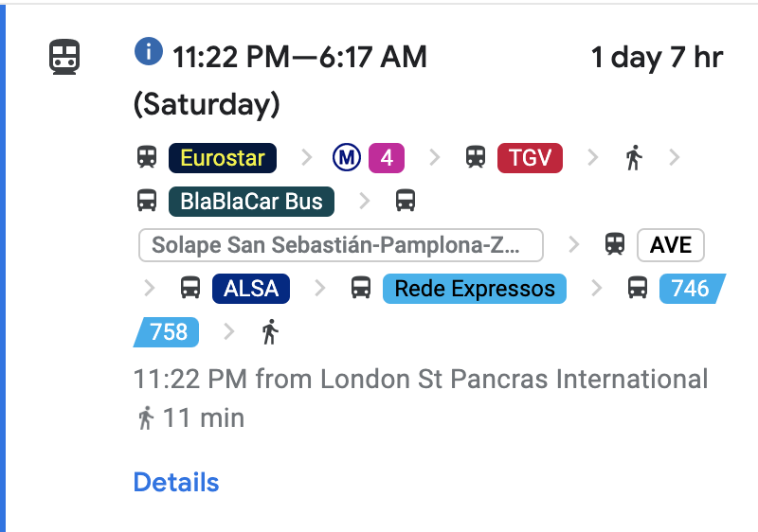Screen dimensions: 758x532
Task: Click the bus icon before ALSA
Action: (x=190, y=288)
